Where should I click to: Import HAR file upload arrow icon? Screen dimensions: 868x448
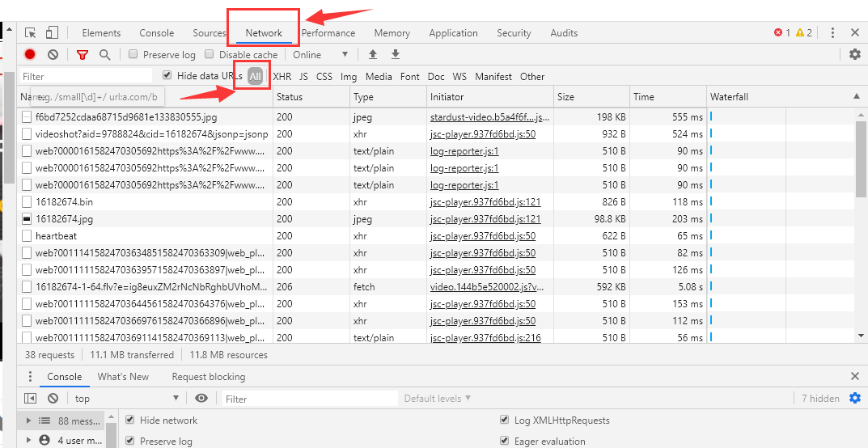tap(373, 54)
